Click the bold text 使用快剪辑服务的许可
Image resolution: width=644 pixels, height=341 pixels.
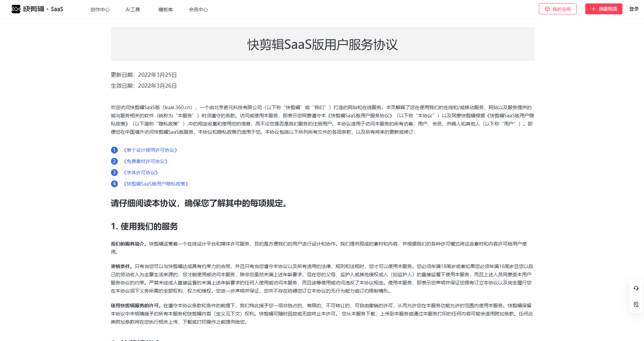point(136,306)
